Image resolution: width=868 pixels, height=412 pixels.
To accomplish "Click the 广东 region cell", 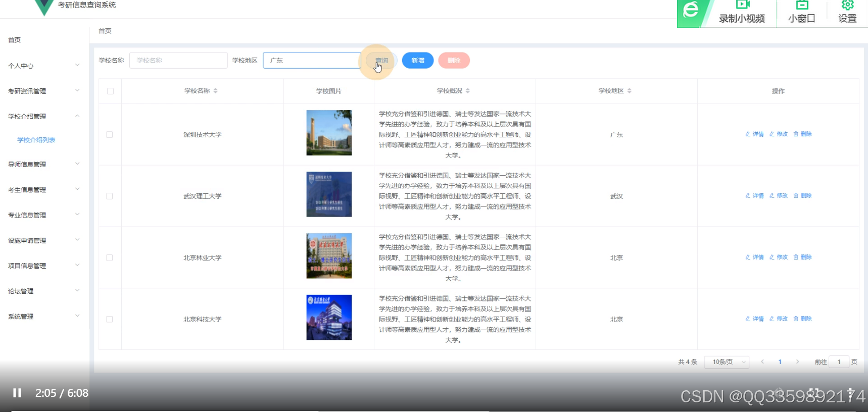I will coord(616,135).
